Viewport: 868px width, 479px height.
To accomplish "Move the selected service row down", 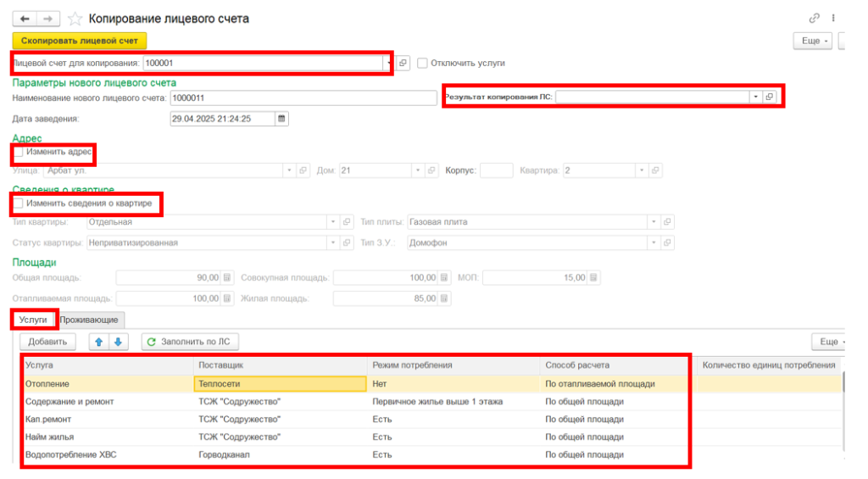I will point(118,342).
